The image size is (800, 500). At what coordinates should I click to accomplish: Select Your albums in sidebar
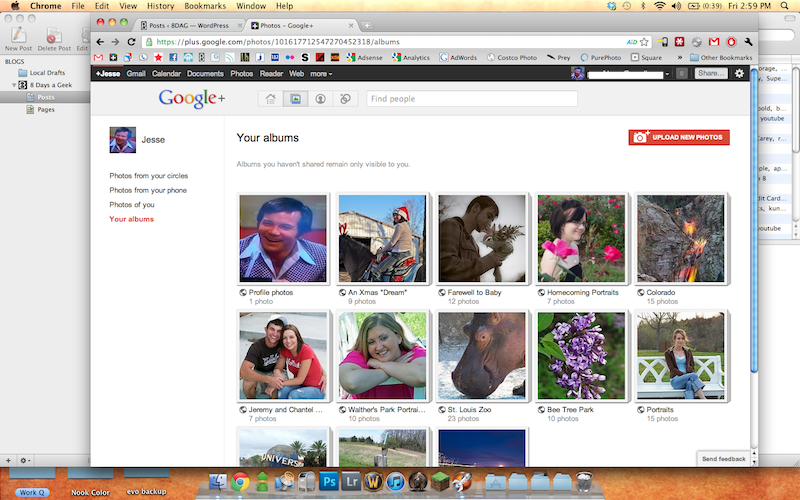pos(131,219)
